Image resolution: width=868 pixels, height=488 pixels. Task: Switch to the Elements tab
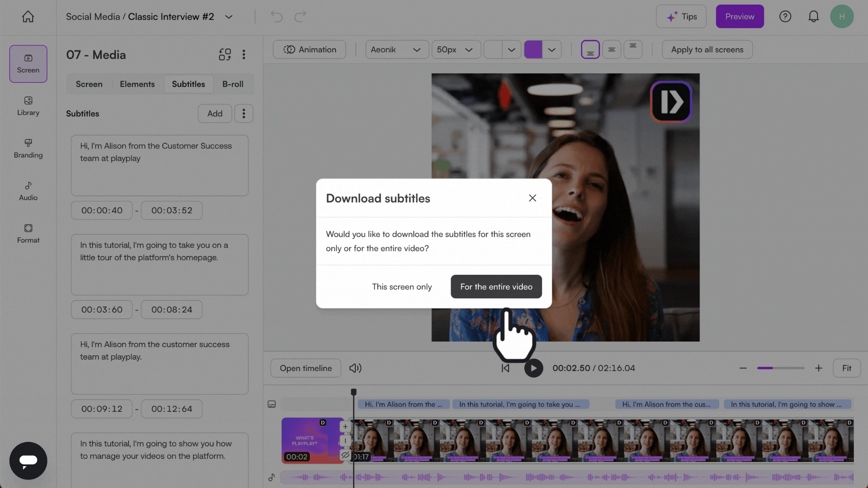click(137, 84)
